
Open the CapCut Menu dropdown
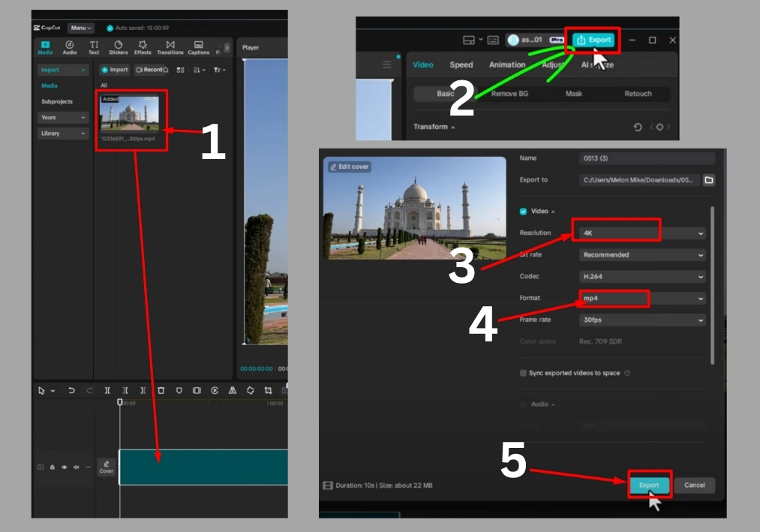click(80, 28)
